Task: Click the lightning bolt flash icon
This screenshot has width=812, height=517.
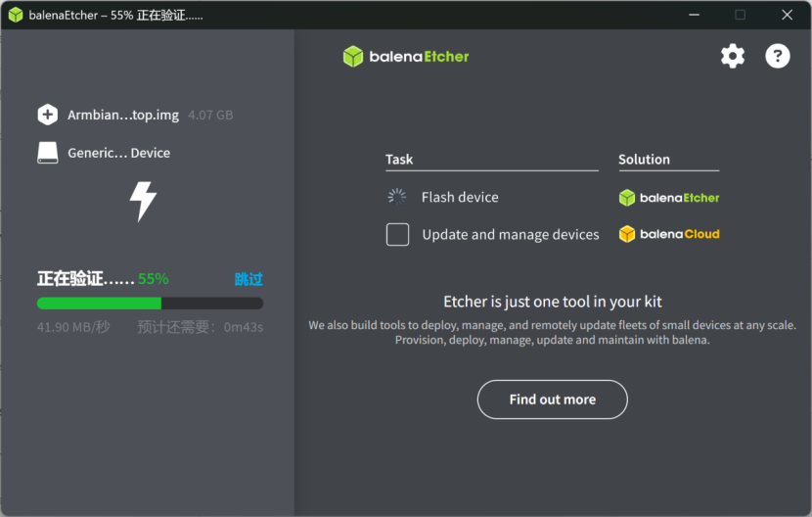Action: (x=144, y=201)
